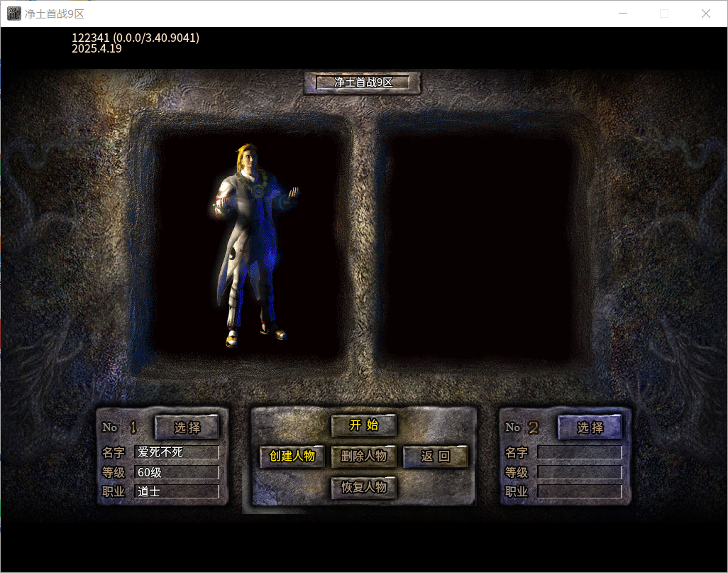This screenshot has height=573, width=728.
Task: Click the 删除人物 button
Action: coord(364,457)
